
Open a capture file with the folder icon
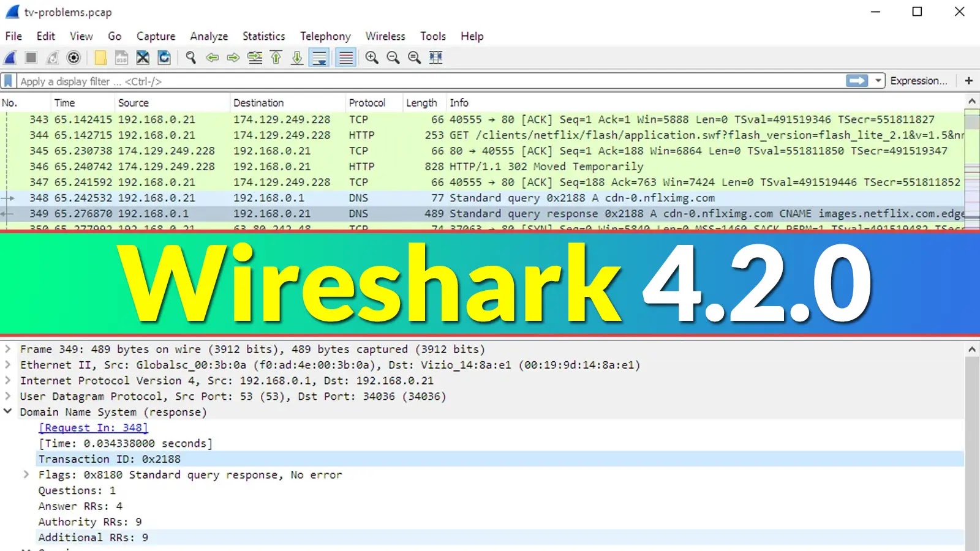100,58
